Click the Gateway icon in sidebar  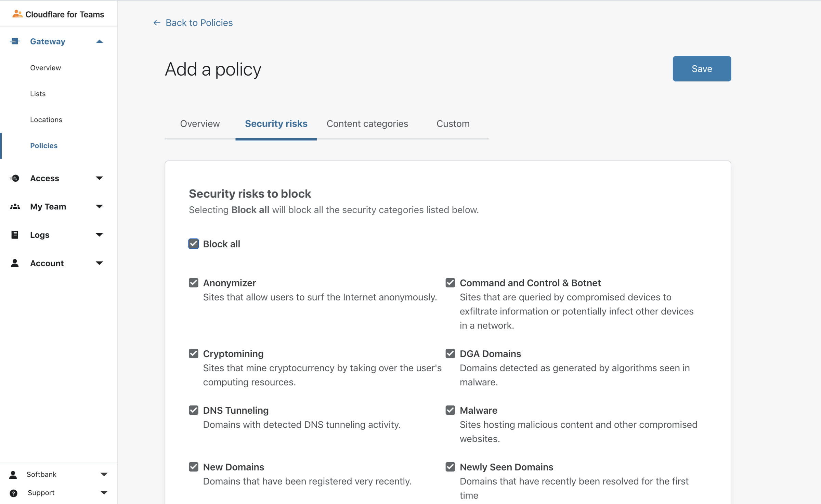(x=15, y=41)
